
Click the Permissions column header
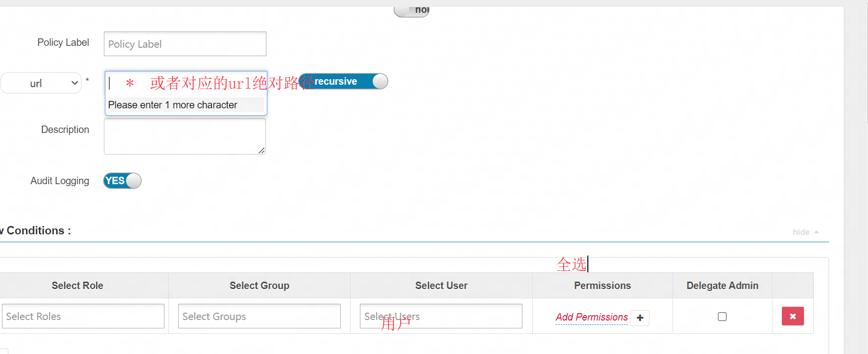[602, 286]
